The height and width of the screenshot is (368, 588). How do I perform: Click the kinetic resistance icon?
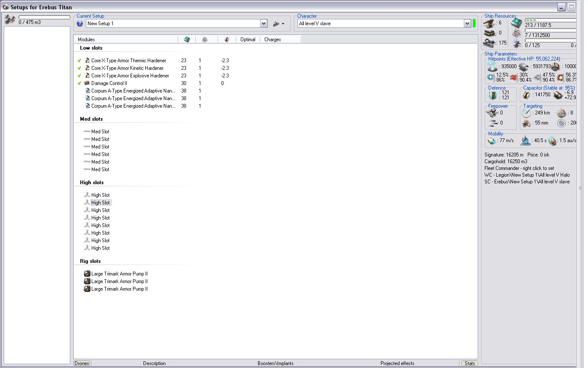(x=537, y=77)
